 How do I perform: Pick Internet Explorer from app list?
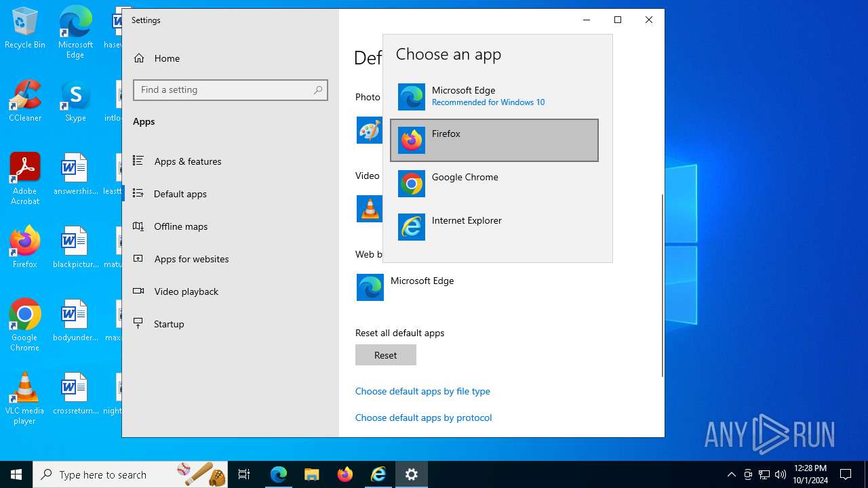[494, 227]
